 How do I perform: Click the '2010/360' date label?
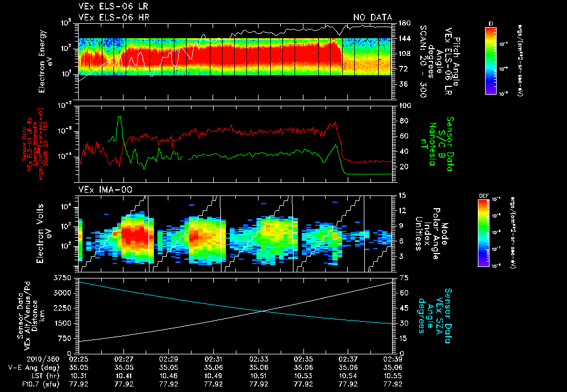tap(44, 359)
